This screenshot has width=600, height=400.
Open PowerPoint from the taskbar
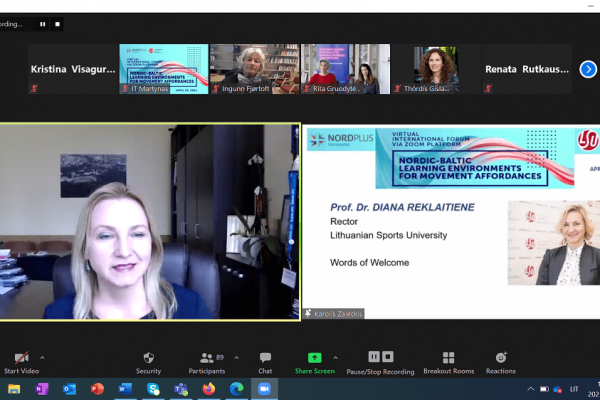pos(97,389)
